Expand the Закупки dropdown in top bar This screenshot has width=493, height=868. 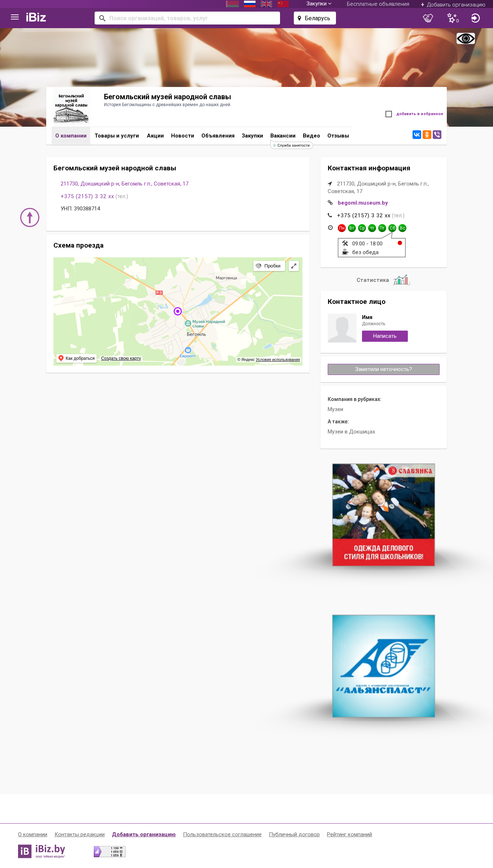tap(319, 4)
